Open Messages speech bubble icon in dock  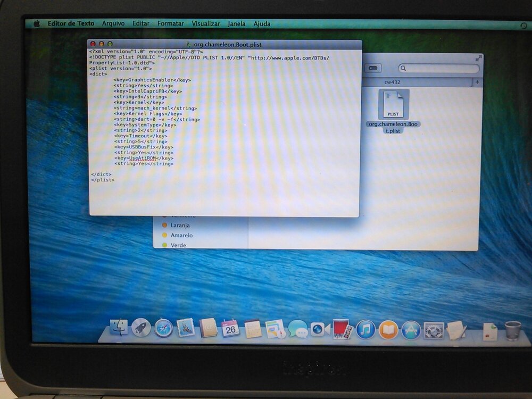pyautogui.click(x=298, y=330)
